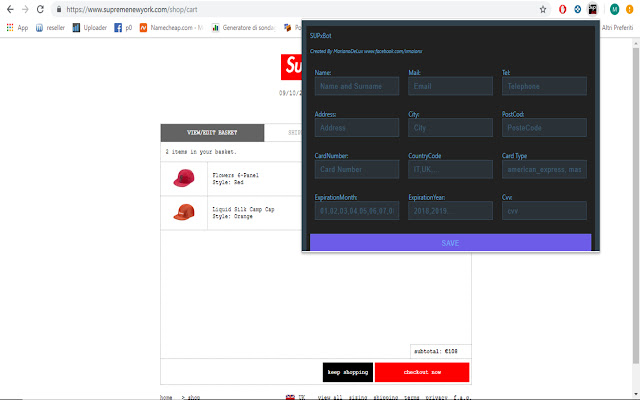Click the PosteCode input field
This screenshot has height=400, width=640.
[544, 128]
